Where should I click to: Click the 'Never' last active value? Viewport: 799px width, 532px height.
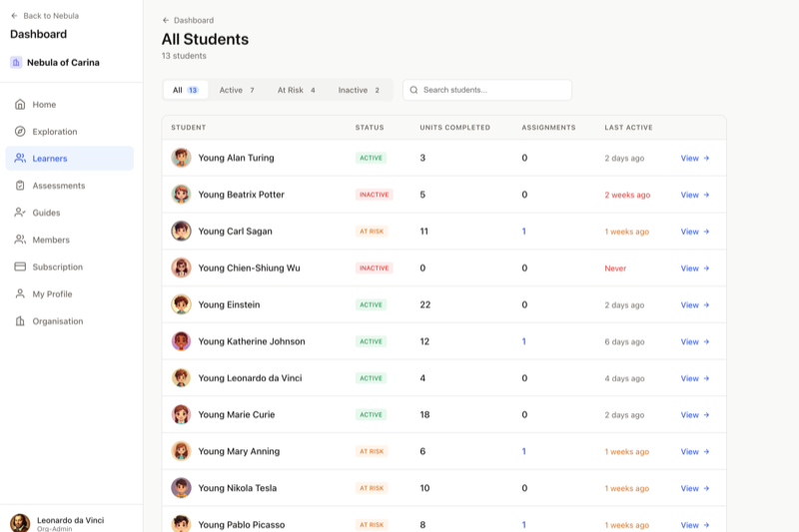pos(615,268)
